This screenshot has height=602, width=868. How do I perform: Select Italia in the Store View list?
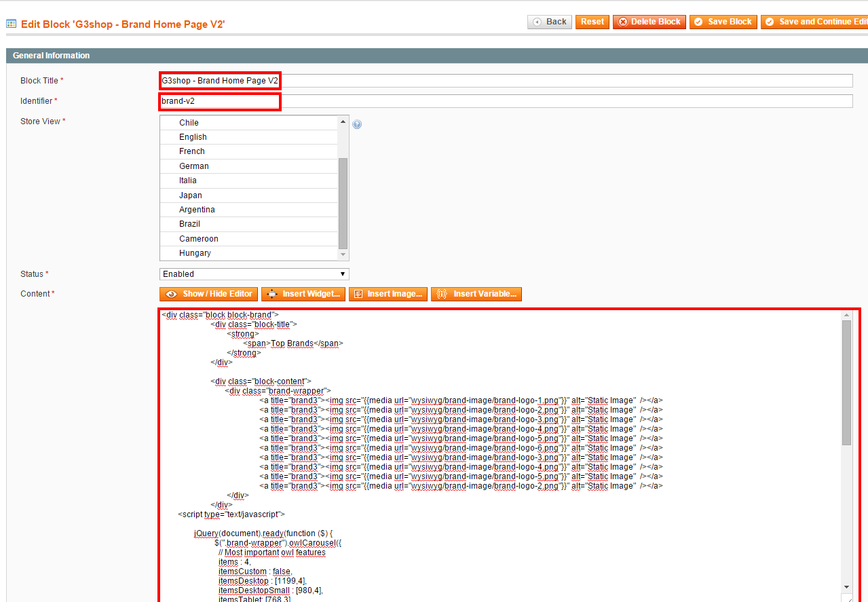click(x=248, y=181)
